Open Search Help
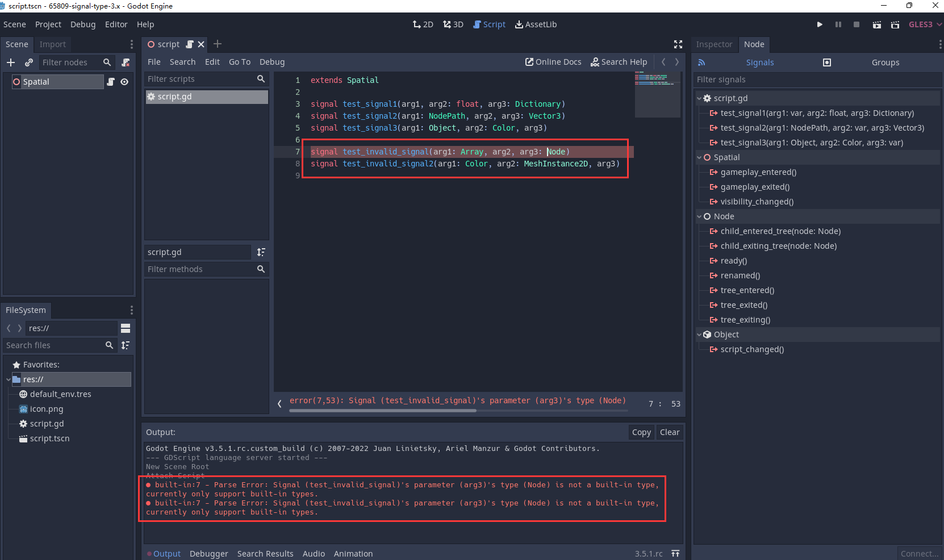The image size is (944, 560). 619,62
